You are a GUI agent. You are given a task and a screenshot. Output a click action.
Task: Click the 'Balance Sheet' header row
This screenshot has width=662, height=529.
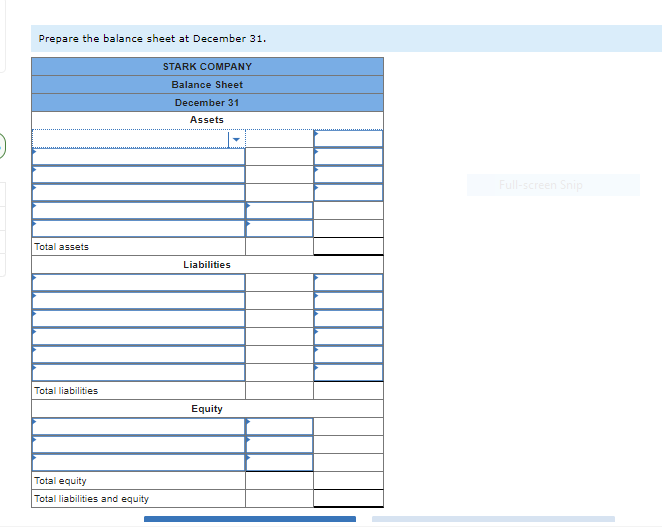207,84
